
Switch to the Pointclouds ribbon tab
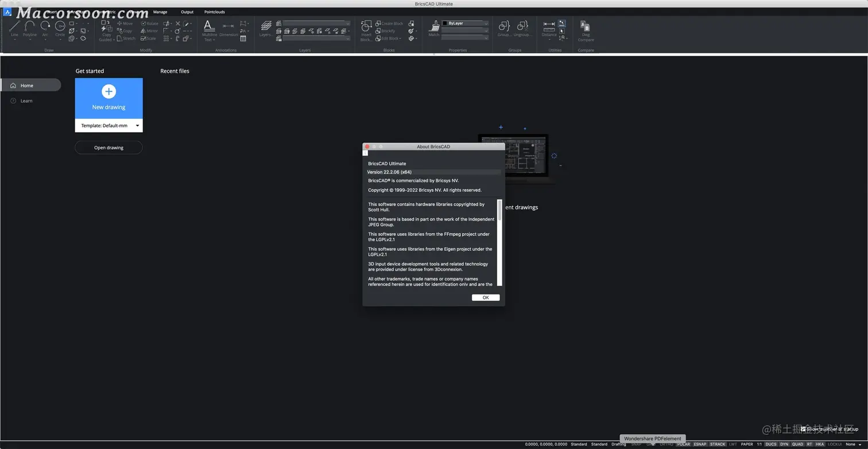coord(215,12)
